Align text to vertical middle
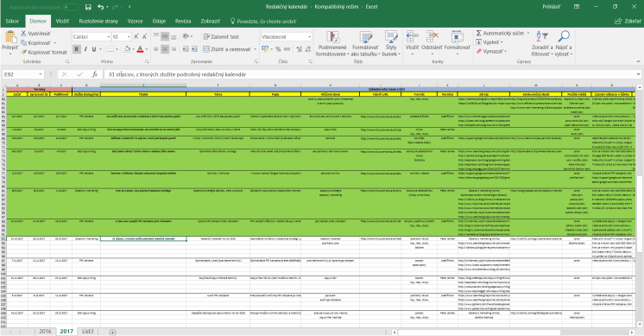The width and height of the screenshot is (644, 336). point(165,36)
